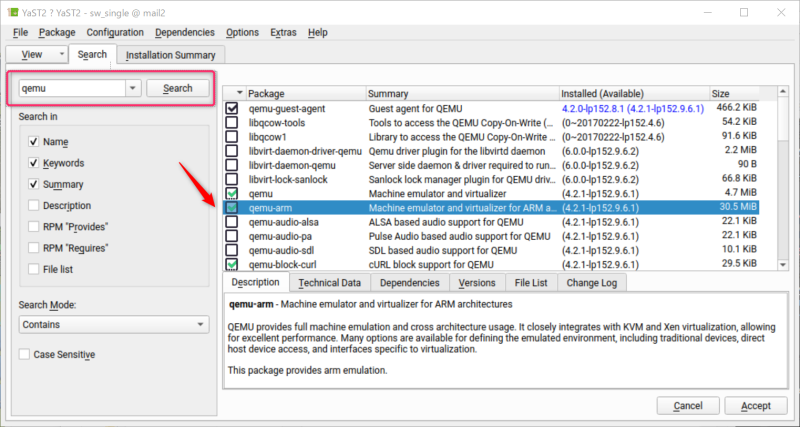Click the qemu-guest-agent version 4.2.0-lp152.8.1 text
Viewport: 800px width, 427px height.
tap(593, 109)
